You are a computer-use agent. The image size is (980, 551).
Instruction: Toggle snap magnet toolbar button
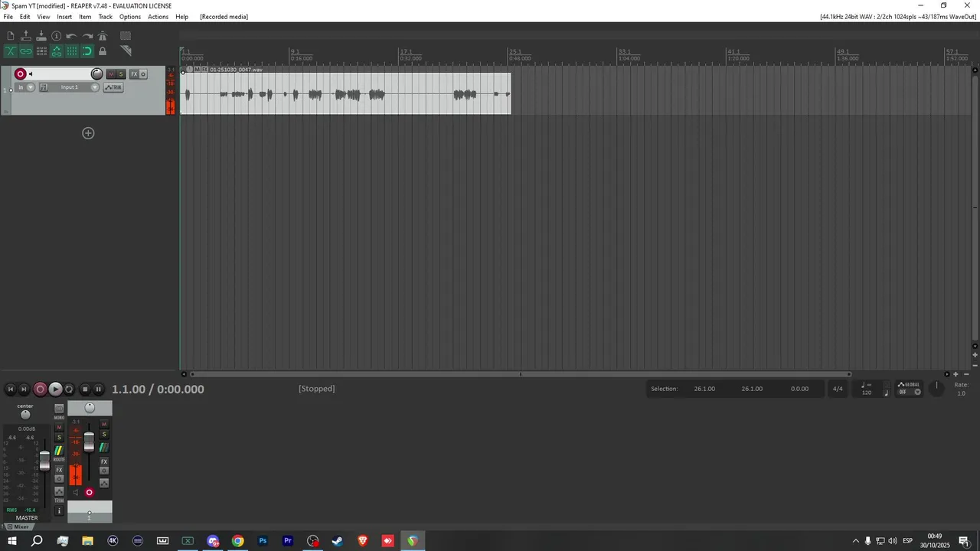click(x=87, y=51)
